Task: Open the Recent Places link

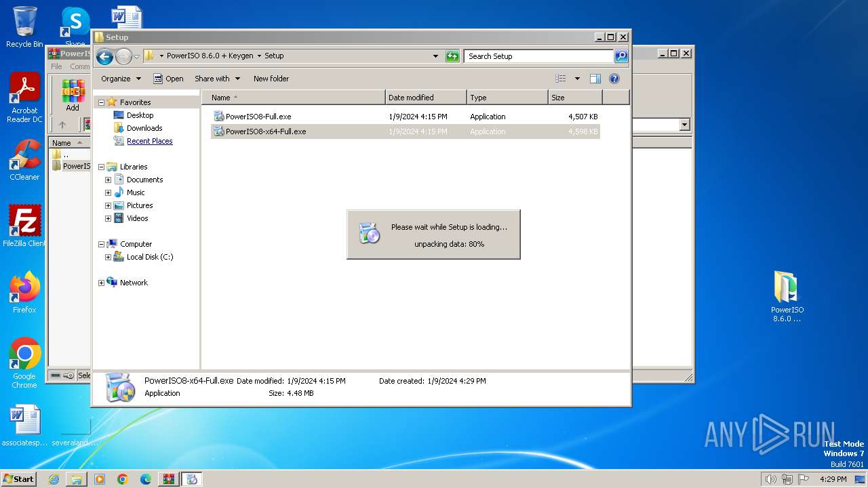Action: [x=150, y=141]
